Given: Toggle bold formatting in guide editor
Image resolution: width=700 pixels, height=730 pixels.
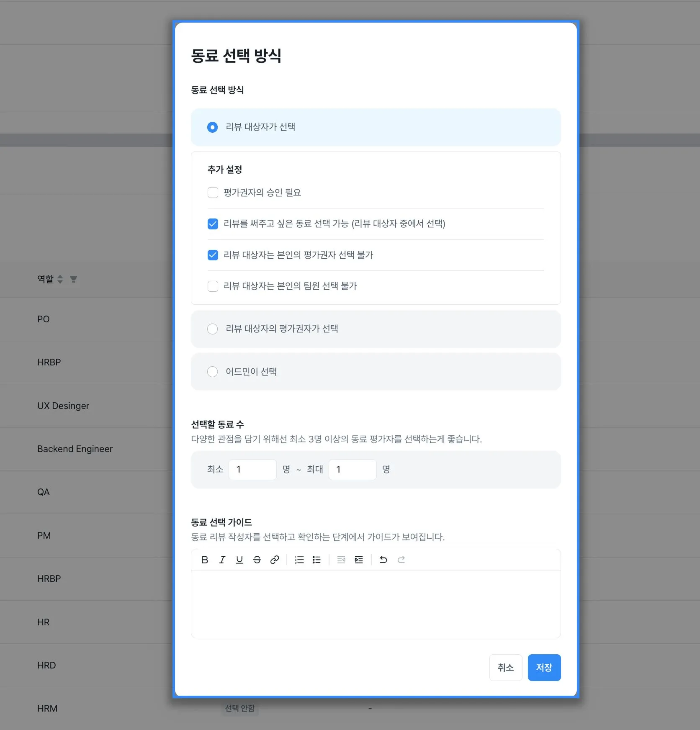Looking at the screenshot, I should point(205,560).
